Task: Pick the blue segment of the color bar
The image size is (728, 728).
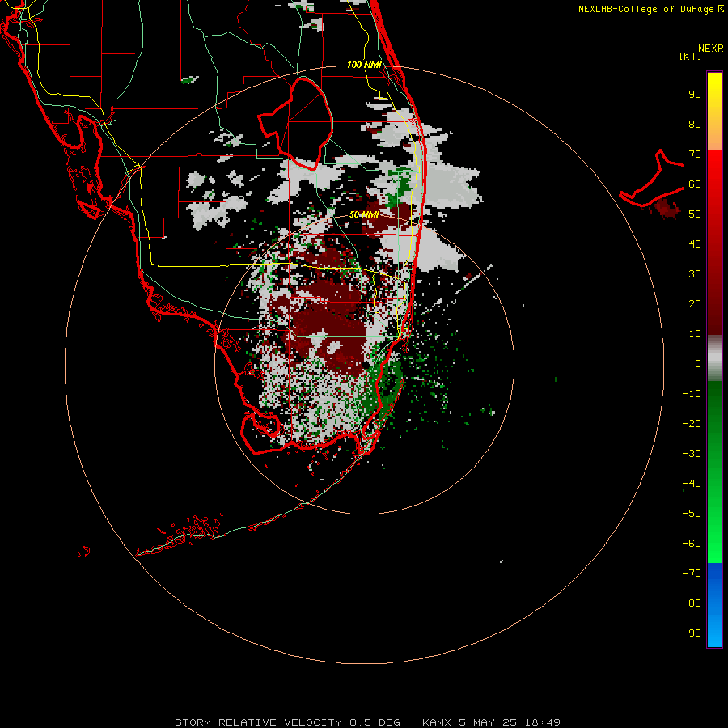Action: point(714,605)
